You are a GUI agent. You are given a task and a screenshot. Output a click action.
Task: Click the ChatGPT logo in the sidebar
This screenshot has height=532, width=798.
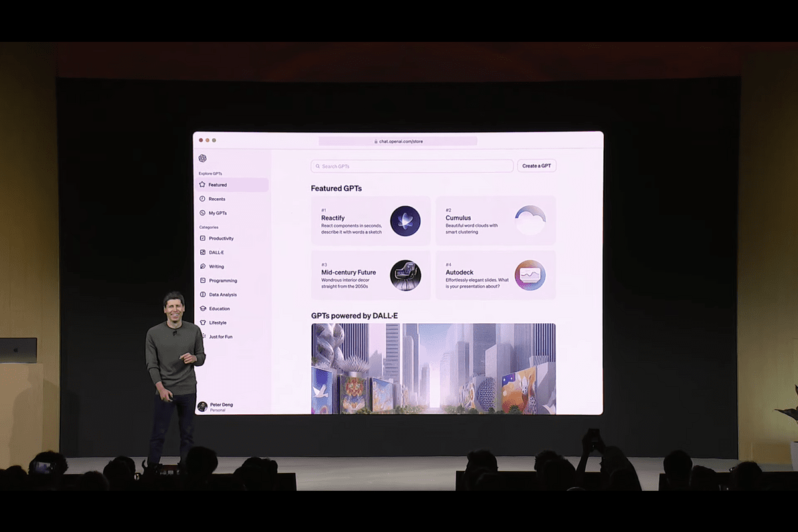[203, 158]
